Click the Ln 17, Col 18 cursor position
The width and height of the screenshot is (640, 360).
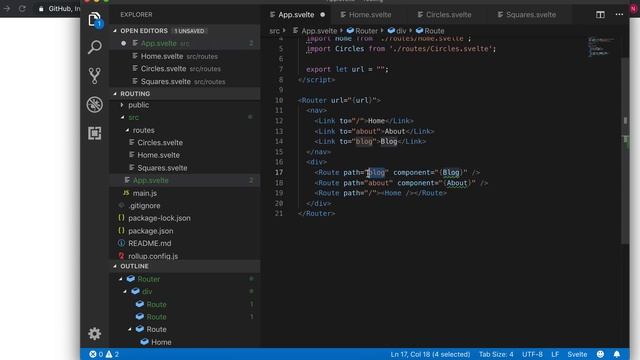(x=430, y=354)
